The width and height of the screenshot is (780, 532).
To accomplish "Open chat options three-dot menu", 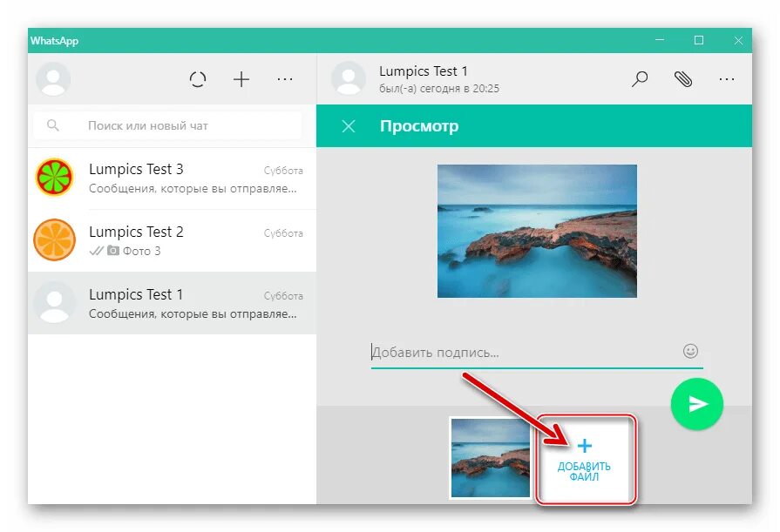I will coord(726,78).
